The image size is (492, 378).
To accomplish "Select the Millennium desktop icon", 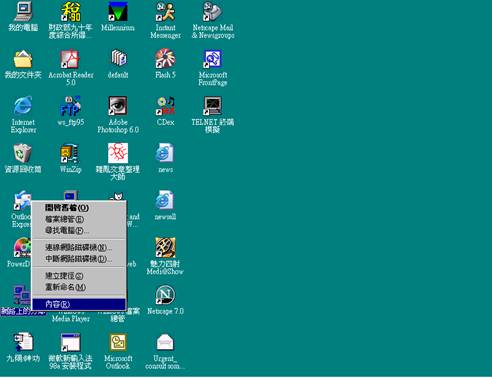I will click(118, 11).
